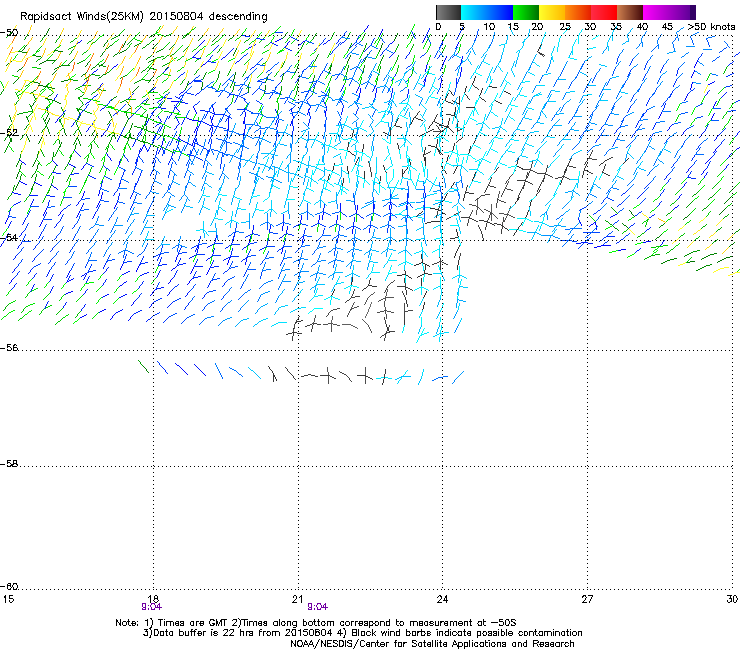Click the longitude 21 axis label
This screenshot has width=740, height=650.
(x=297, y=599)
